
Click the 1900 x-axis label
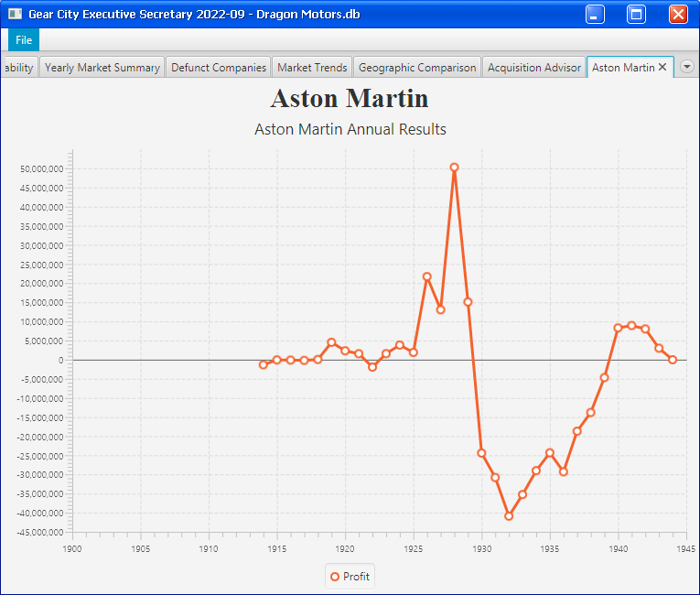pyautogui.click(x=72, y=548)
